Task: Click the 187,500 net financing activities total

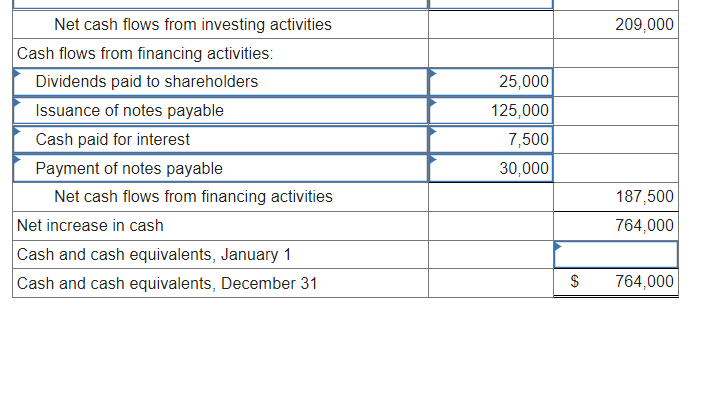Action: 644,197
